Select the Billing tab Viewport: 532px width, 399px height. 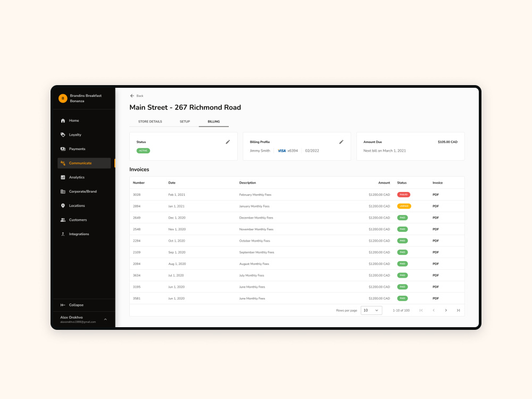213,121
